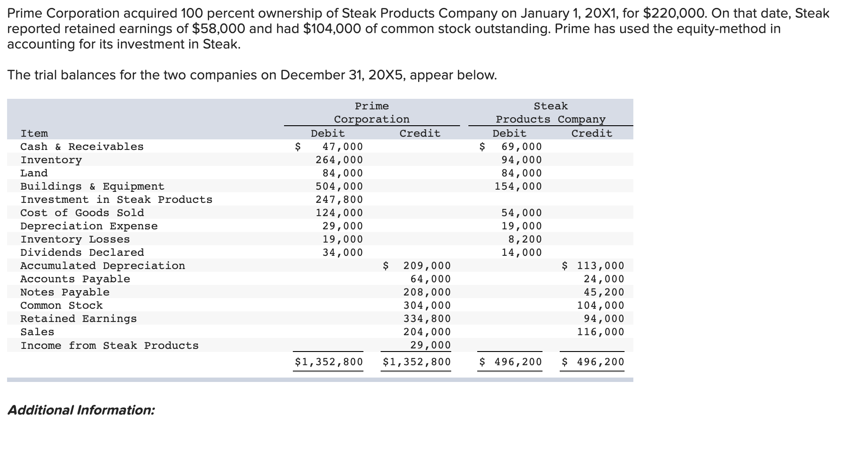Click Prime's 204,000 sales value

tap(427, 332)
